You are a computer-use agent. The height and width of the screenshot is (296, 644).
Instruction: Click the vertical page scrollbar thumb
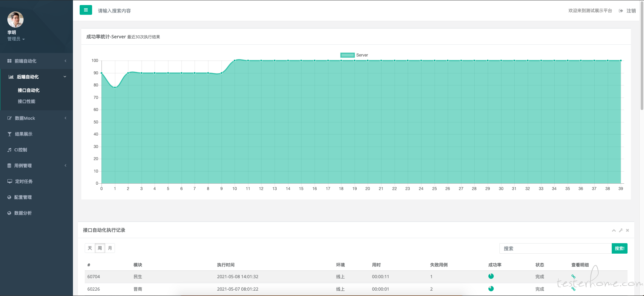(642, 55)
